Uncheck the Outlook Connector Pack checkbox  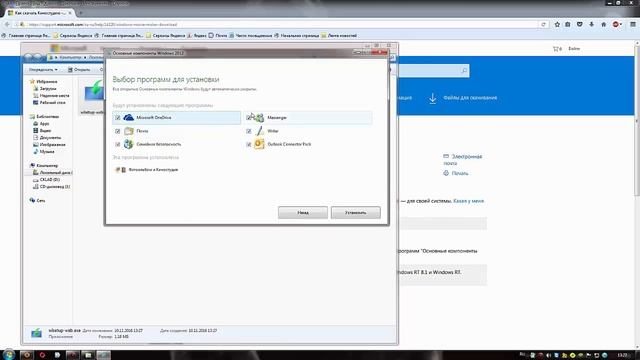click(x=249, y=144)
